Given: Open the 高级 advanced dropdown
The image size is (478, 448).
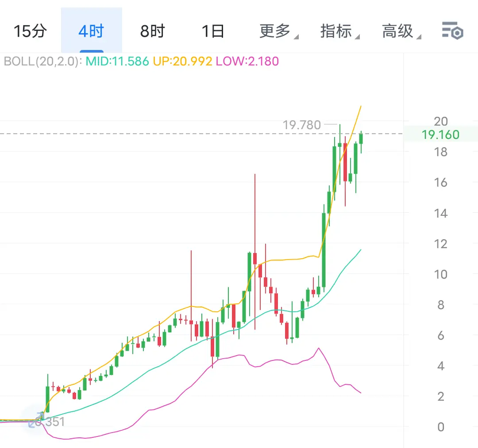Looking at the screenshot, I should point(401,31).
